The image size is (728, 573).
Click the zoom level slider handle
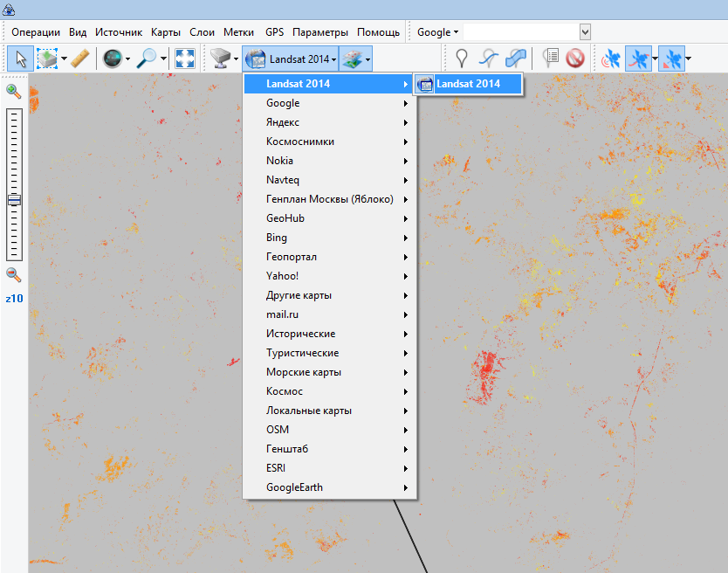[14, 200]
